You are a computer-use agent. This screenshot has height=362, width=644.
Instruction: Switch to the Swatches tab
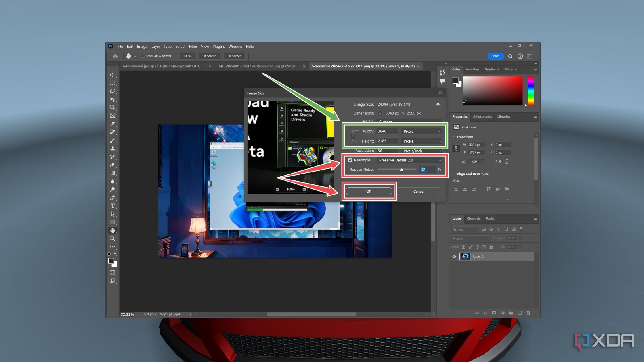tap(472, 69)
